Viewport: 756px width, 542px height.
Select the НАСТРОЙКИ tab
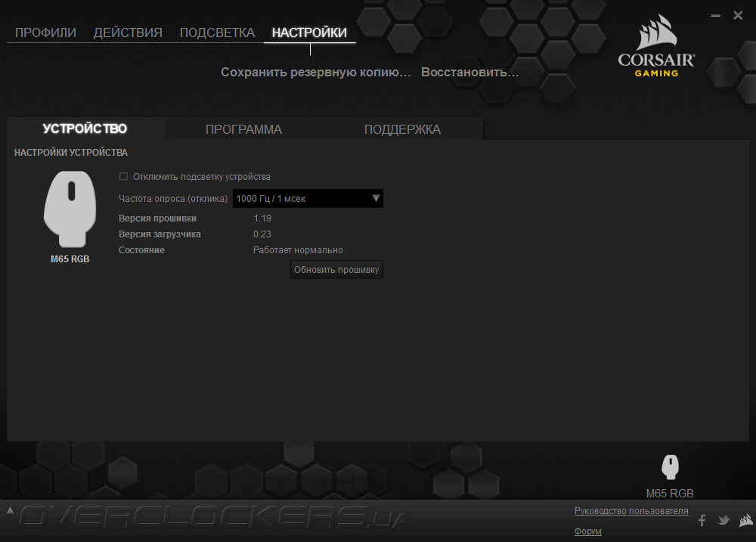tap(309, 33)
